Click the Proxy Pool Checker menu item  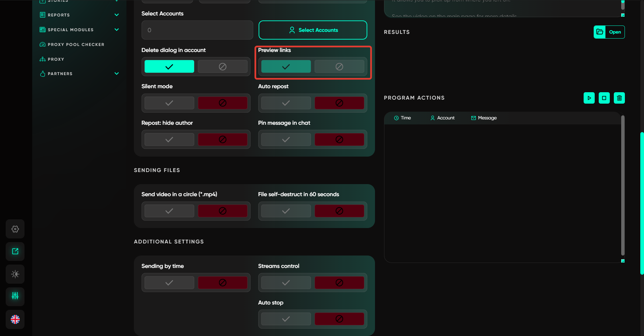(x=76, y=45)
